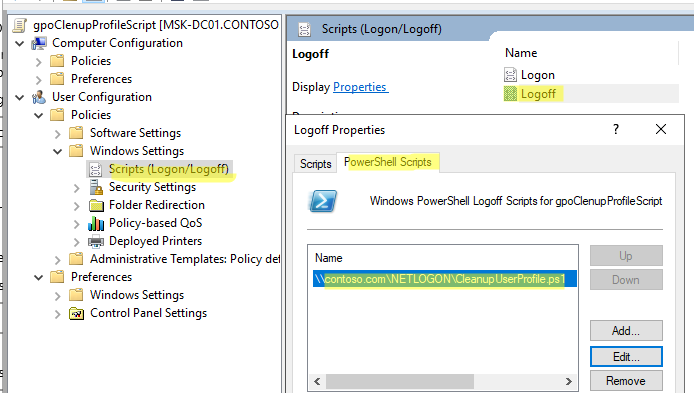
Task: Open the Display Properties link
Action: pyautogui.click(x=360, y=87)
